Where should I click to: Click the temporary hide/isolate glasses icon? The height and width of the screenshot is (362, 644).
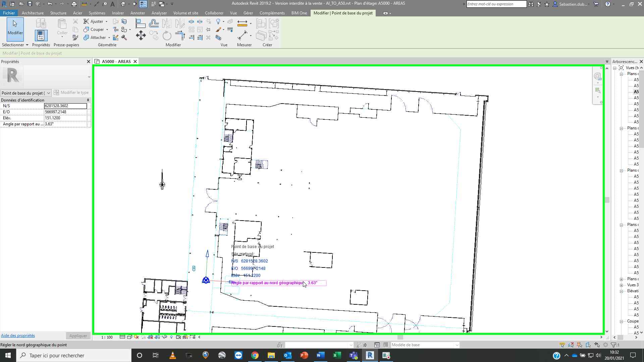tap(164, 337)
